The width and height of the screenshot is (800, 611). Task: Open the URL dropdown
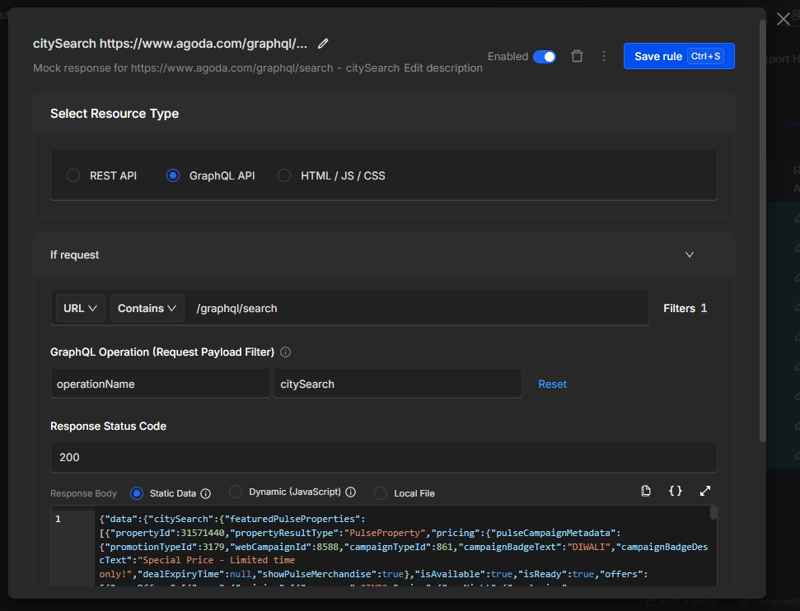(x=79, y=308)
